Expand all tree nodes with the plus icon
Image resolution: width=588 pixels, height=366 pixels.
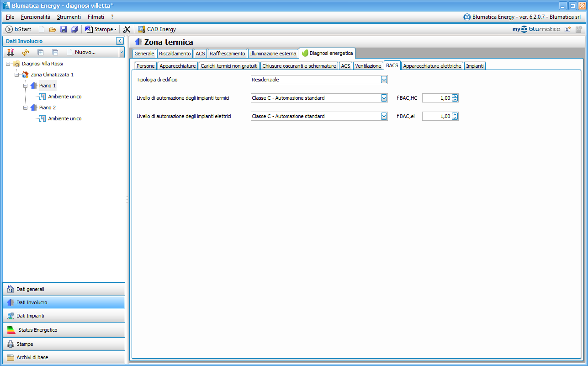[40, 52]
